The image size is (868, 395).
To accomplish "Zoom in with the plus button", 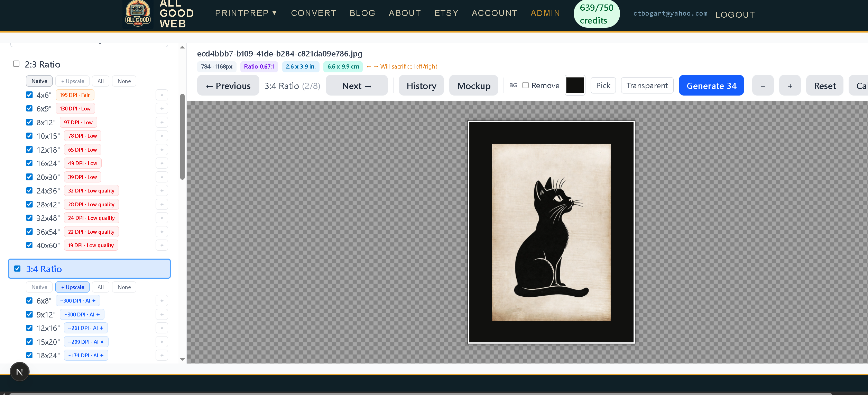I will (790, 86).
